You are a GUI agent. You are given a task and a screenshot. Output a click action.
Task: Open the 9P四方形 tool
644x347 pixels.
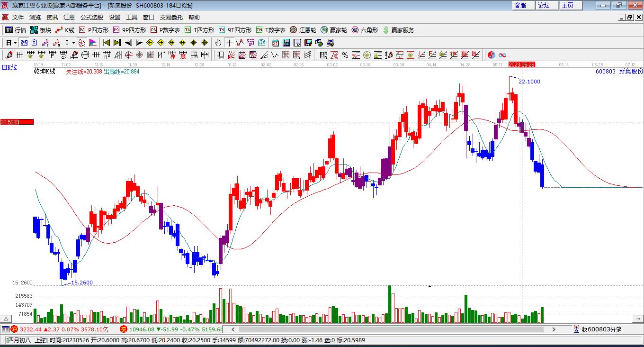tap(129, 30)
